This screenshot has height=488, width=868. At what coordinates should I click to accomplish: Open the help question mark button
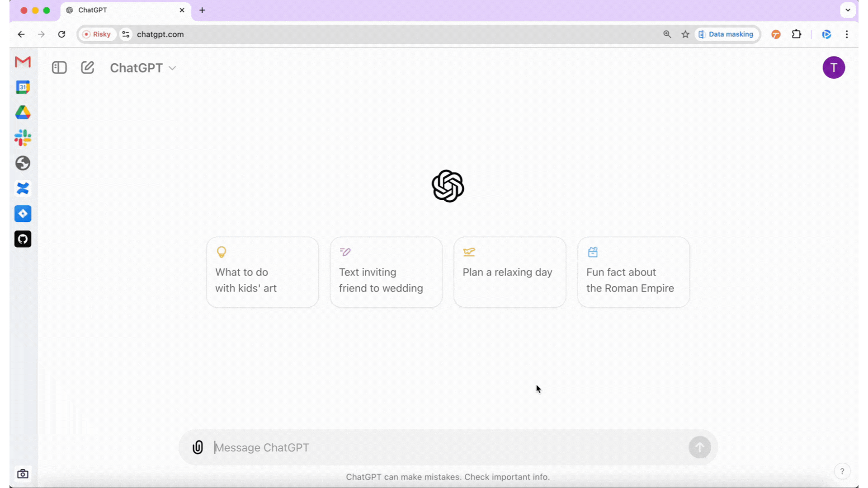(x=842, y=471)
